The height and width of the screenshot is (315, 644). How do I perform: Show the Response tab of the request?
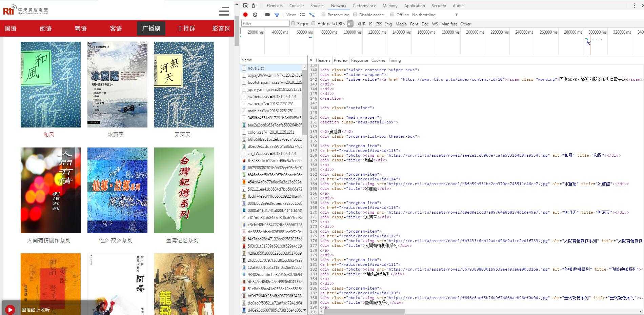tap(360, 60)
